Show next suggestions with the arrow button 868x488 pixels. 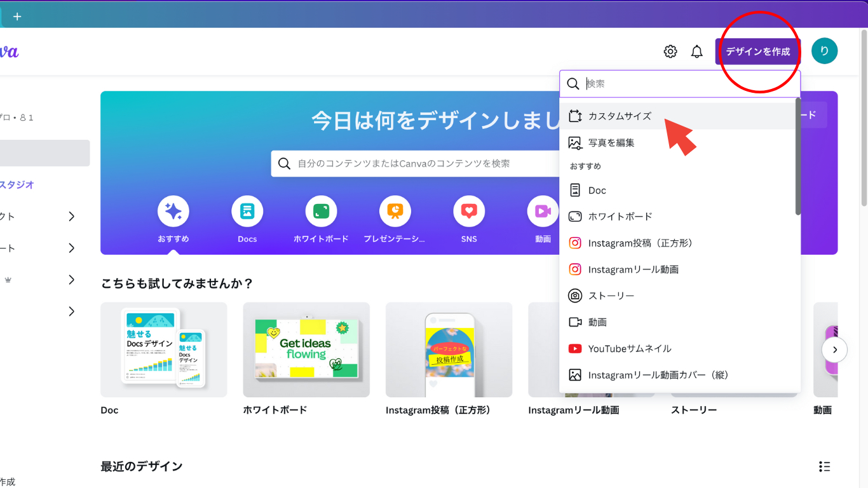pyautogui.click(x=834, y=349)
